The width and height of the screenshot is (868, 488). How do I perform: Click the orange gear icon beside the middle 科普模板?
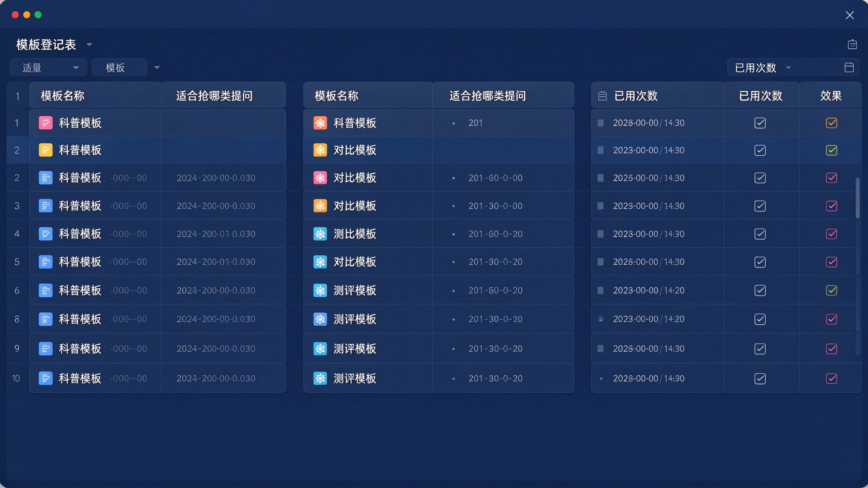(x=320, y=123)
